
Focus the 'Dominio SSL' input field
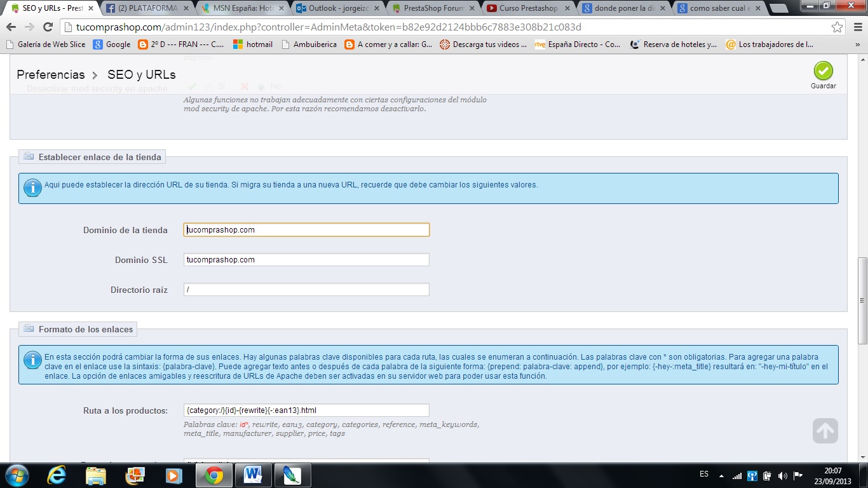306,259
